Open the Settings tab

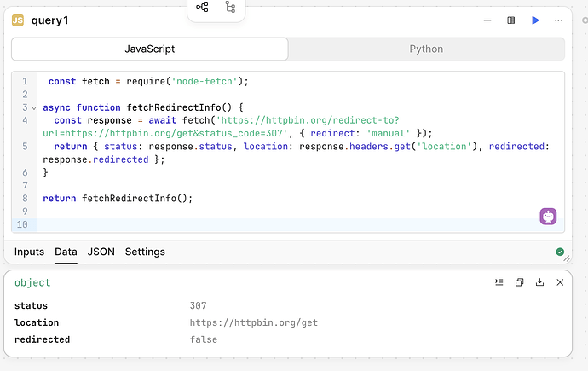145,252
